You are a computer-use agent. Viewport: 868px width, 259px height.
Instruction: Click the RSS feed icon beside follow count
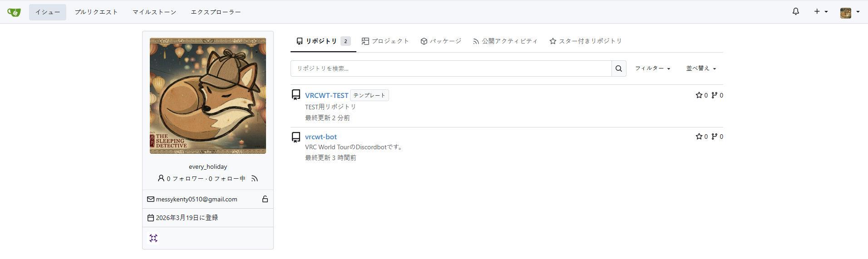(255, 179)
